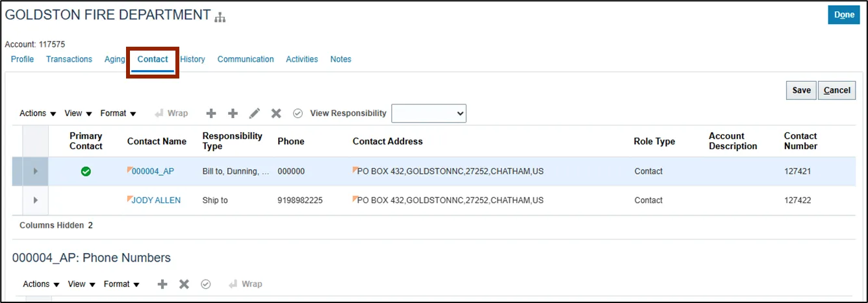Screen dimensions: 868x303
Task: Expand the 000004_AP contact row
Action: click(x=36, y=172)
